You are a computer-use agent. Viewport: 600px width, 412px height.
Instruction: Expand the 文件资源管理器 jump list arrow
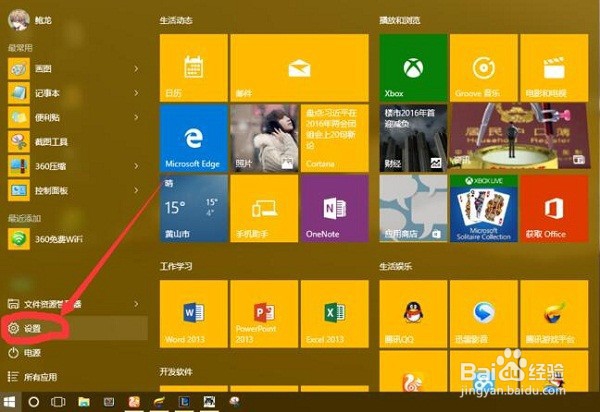point(136,304)
